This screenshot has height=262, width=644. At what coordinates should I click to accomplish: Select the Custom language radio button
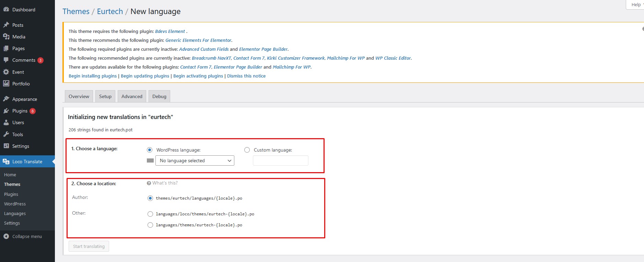(247, 150)
